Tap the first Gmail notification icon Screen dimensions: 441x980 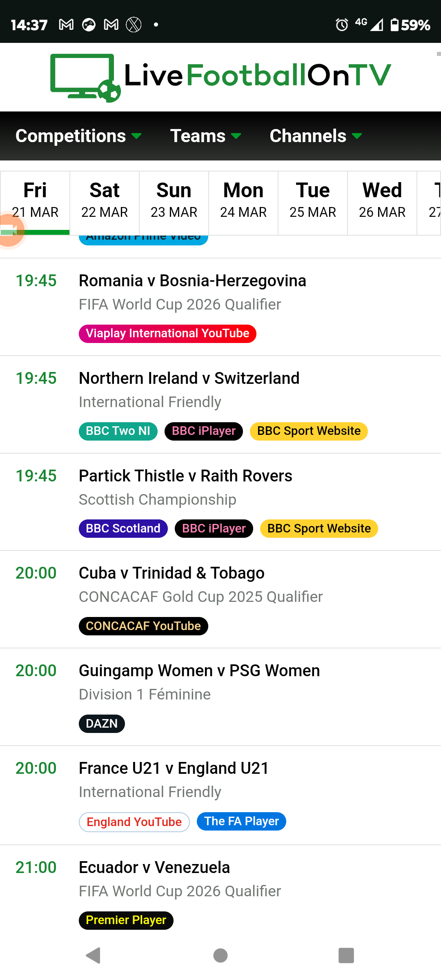click(66, 25)
